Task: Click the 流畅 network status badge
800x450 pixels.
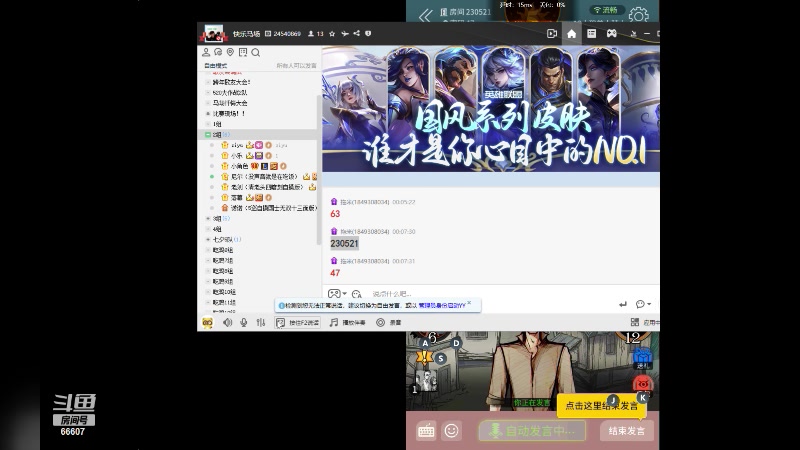Action: [606, 10]
